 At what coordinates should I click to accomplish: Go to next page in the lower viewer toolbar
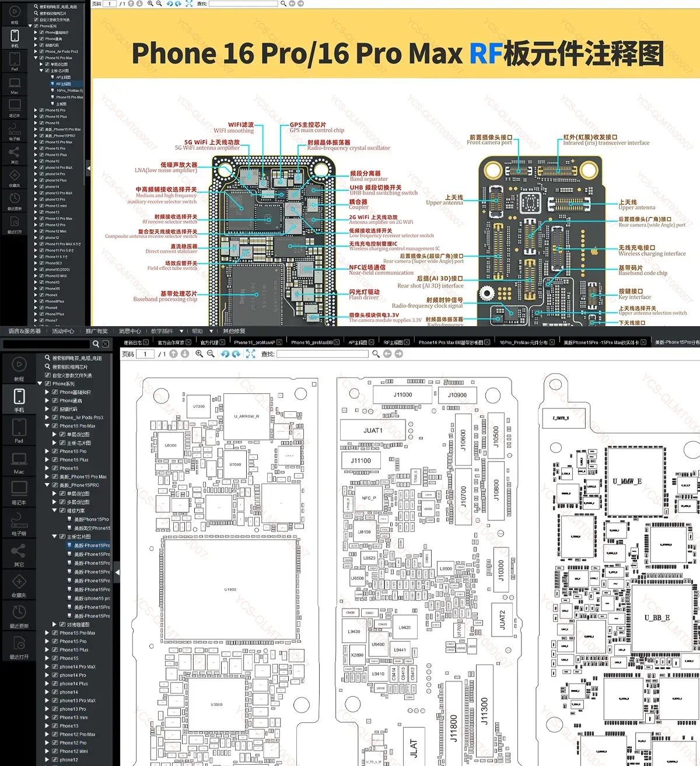click(185, 354)
